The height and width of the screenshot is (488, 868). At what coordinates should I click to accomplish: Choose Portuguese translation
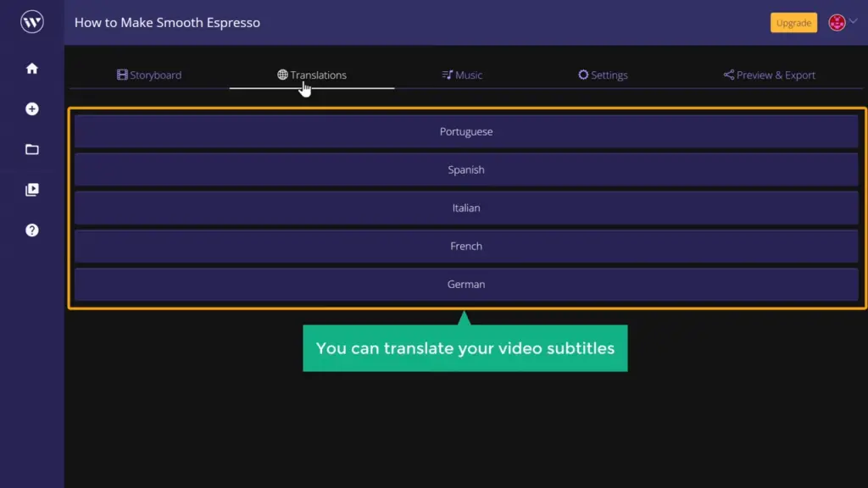pyautogui.click(x=466, y=131)
